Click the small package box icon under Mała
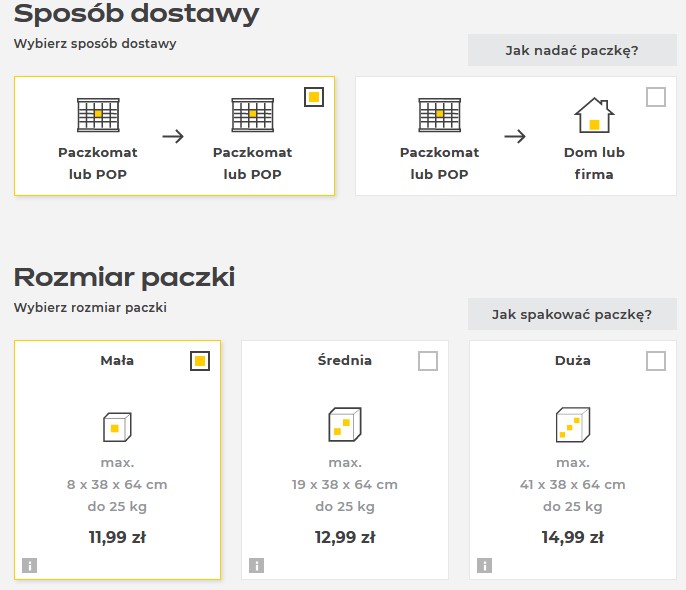The height and width of the screenshot is (590, 686). [117, 426]
